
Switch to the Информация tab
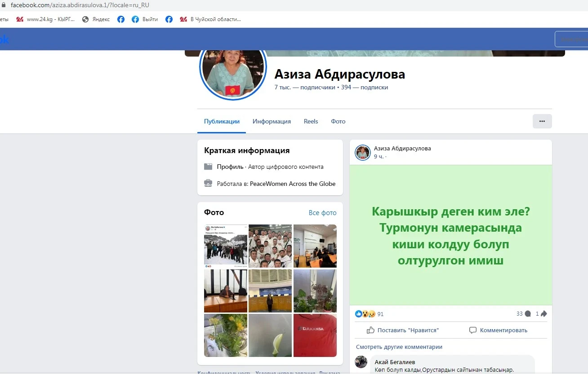pyautogui.click(x=272, y=121)
